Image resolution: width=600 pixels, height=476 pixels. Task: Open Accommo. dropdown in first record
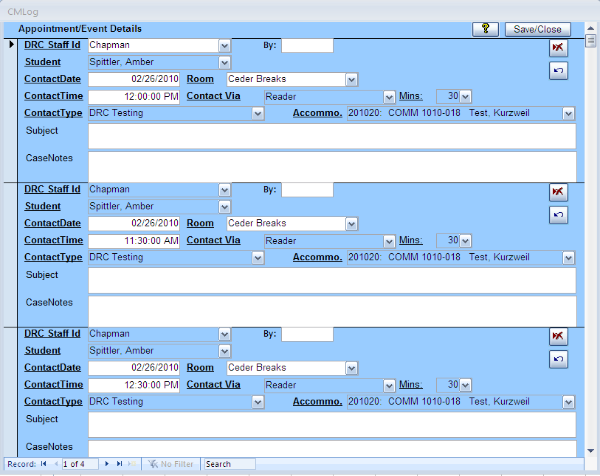[568, 114]
